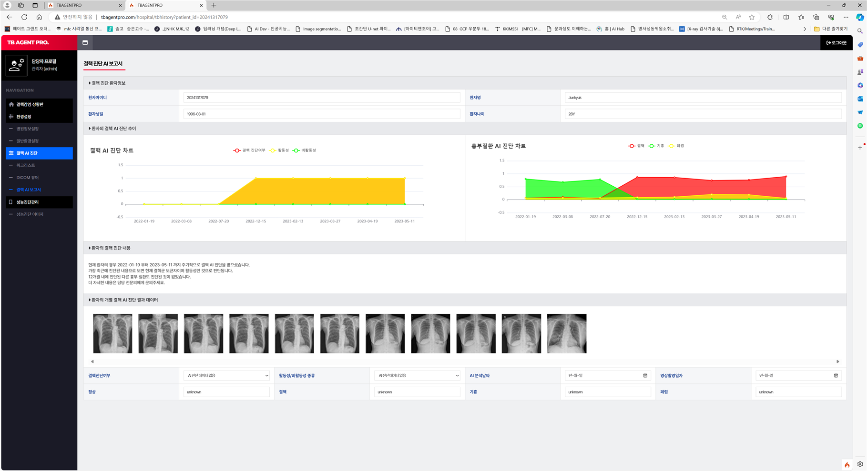Click the browser home icon
This screenshot has width=868, height=472.
pyautogui.click(x=39, y=17)
